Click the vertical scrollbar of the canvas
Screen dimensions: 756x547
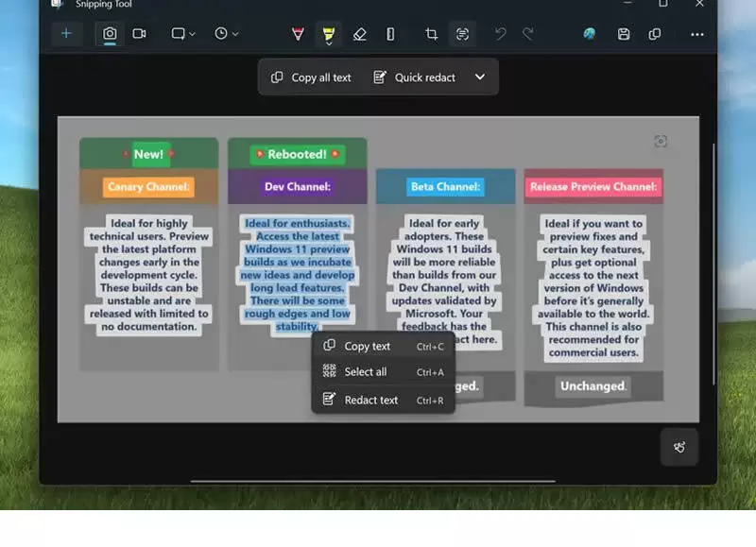[713, 265]
